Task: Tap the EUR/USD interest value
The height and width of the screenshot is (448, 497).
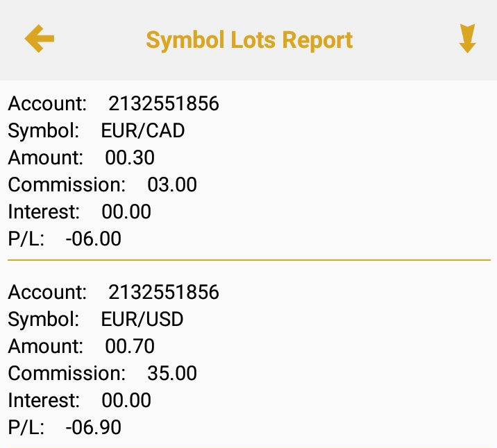Action: 126,400
